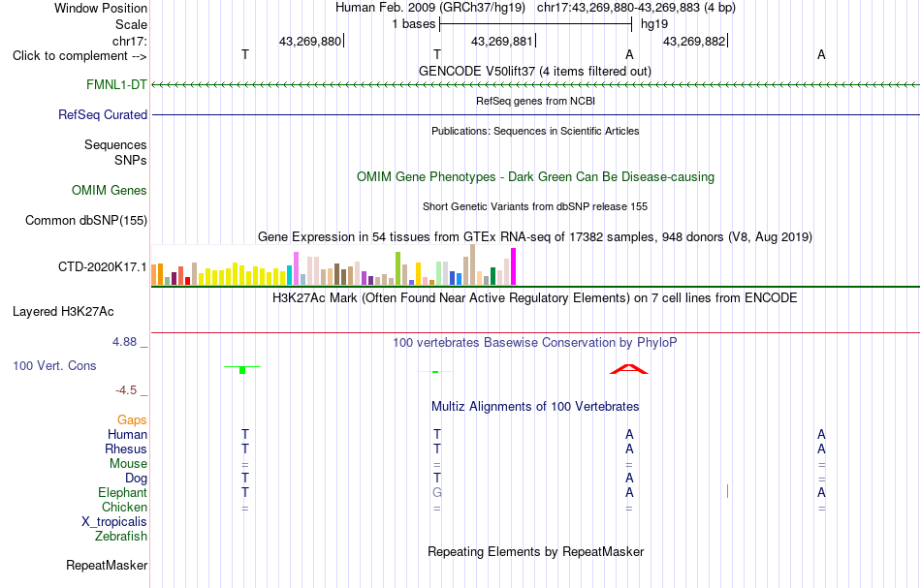
Task: Click the -4.5 lower scale value
Action: tap(126, 390)
